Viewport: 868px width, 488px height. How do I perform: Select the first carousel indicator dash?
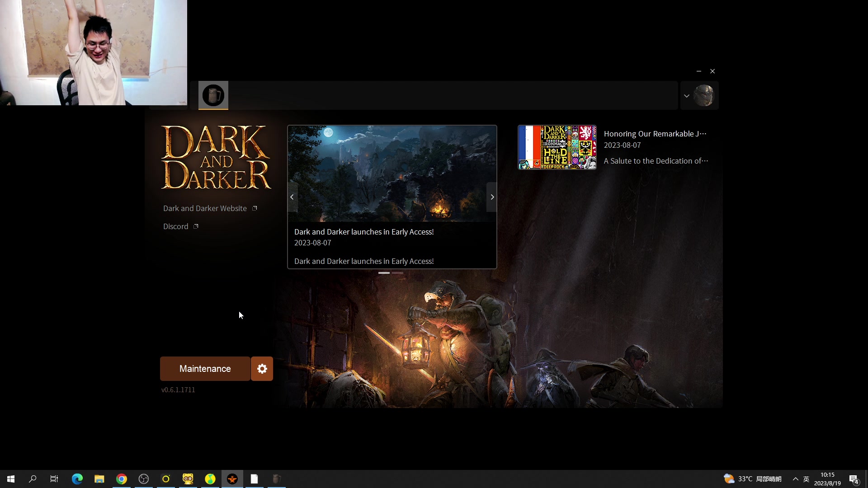[x=384, y=273]
